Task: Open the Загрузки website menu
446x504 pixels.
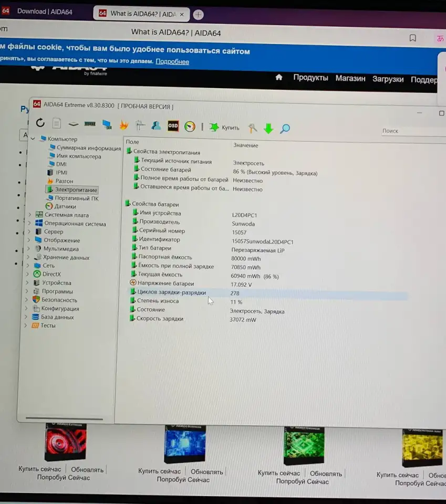Action: [388, 79]
